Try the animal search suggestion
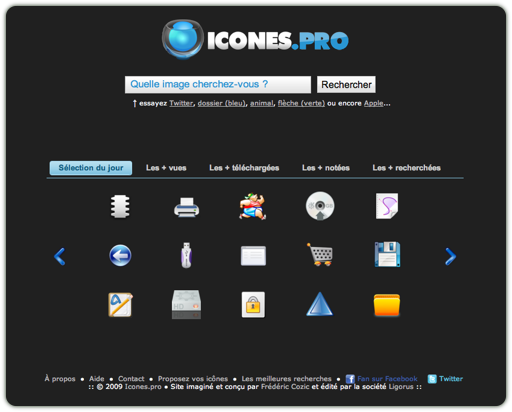512x412 pixels. [262, 103]
